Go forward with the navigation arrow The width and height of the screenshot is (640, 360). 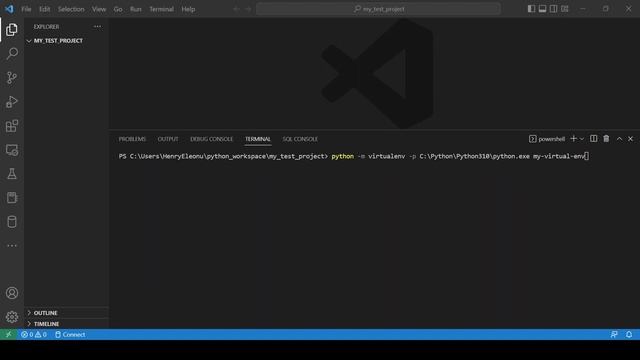click(248, 9)
